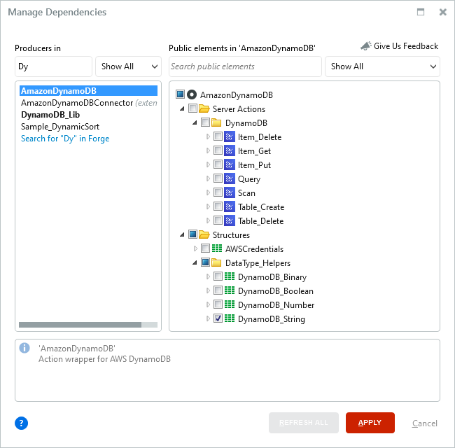
Task: Click the AWSCredentials structure icon
Action: tap(217, 248)
